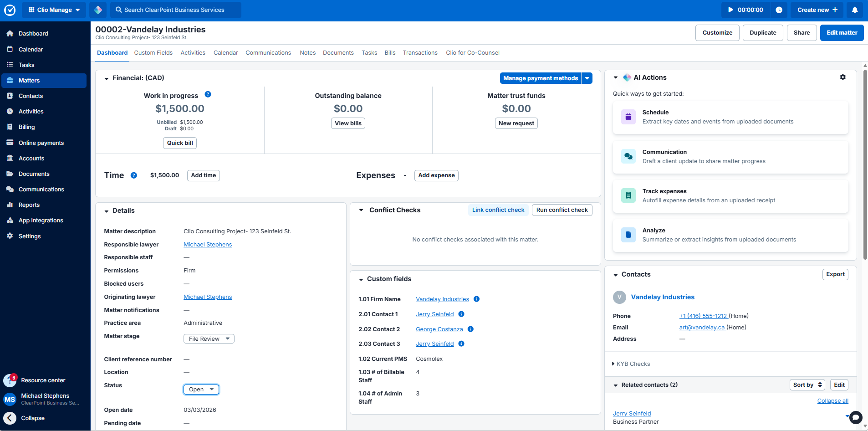Open the notifications bell

[855, 10]
